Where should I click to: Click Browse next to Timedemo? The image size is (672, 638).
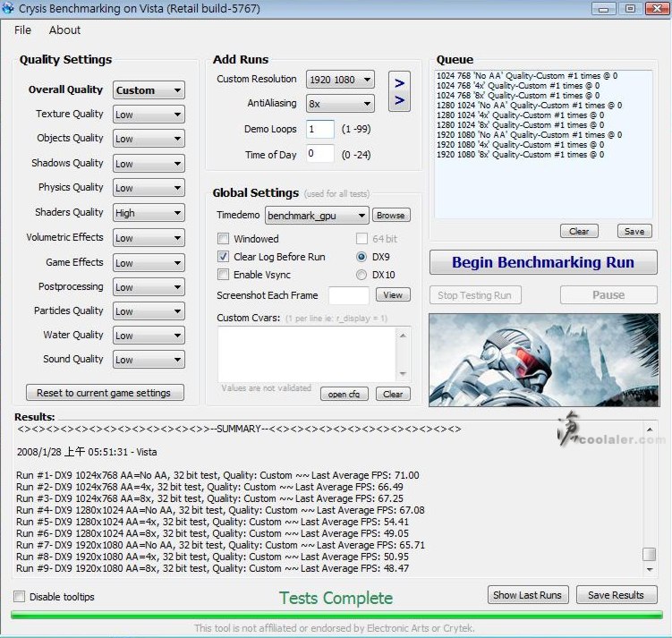coord(391,215)
